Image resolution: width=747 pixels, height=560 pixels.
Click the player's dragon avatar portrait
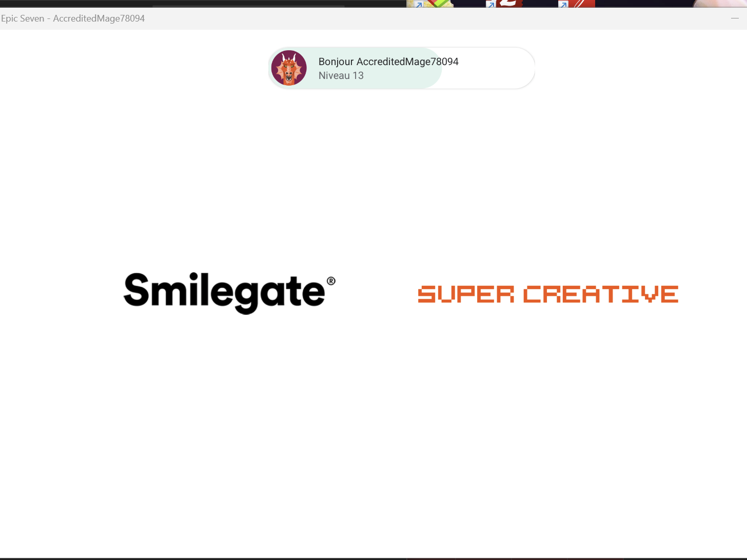289,67
